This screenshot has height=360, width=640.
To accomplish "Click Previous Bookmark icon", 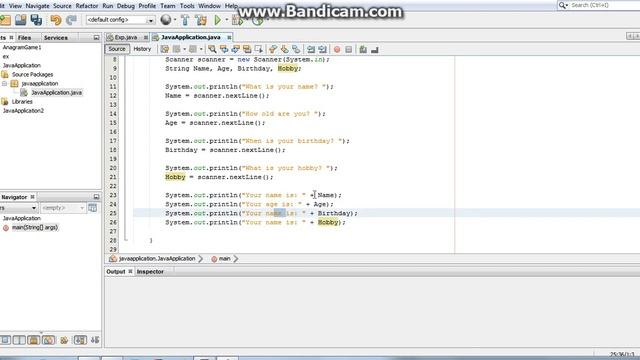I will click(273, 49).
